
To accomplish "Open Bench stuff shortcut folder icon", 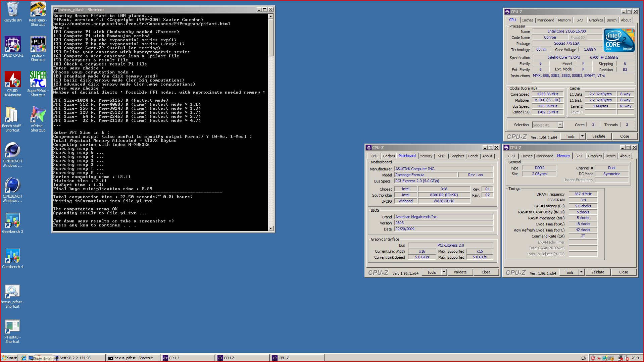I will click(x=12, y=119).
